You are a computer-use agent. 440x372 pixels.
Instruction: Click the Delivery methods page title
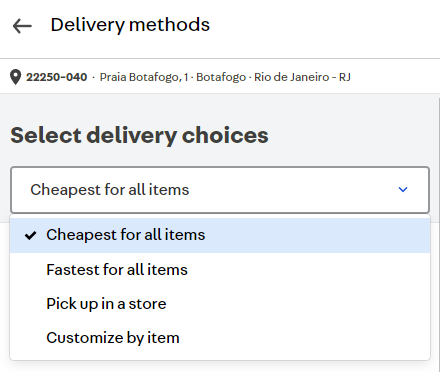tap(130, 25)
